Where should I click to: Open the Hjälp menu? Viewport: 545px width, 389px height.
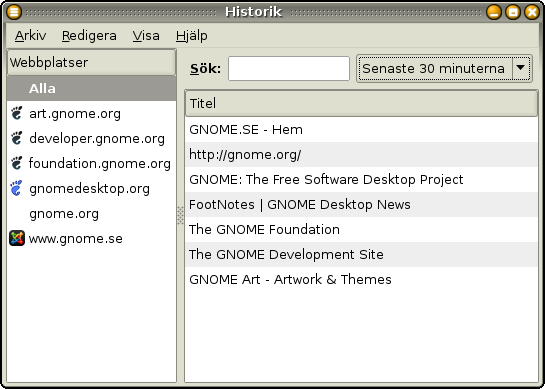[192, 36]
